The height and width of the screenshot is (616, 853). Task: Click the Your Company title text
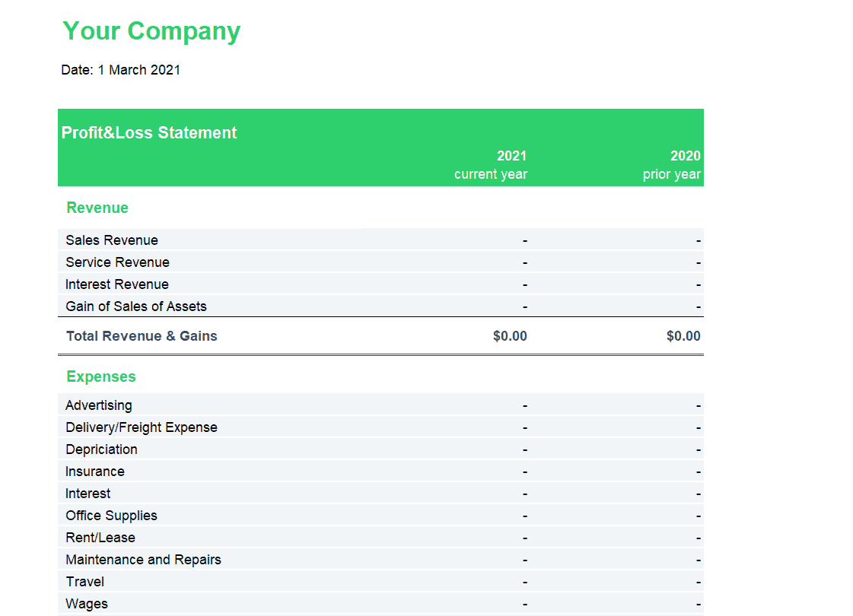(151, 31)
